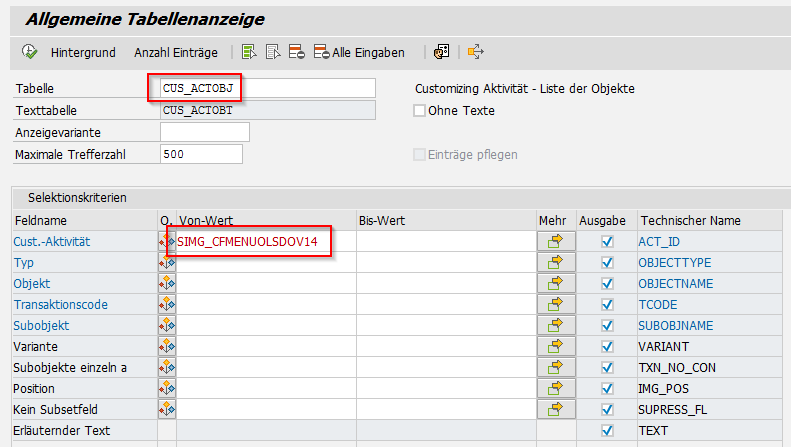Click Mehr multiple selection button for SUPRESS_FL

(x=556, y=410)
